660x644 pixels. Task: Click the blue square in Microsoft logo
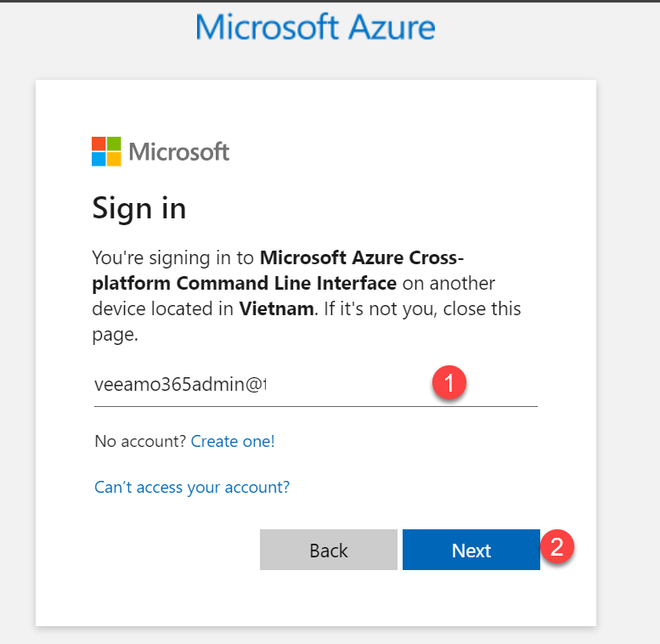click(x=99, y=159)
